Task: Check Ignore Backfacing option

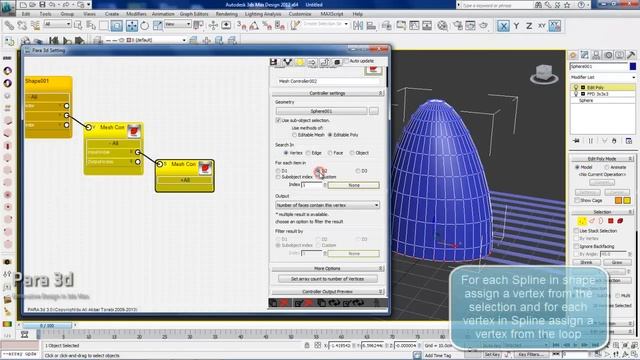Action: 577,246
